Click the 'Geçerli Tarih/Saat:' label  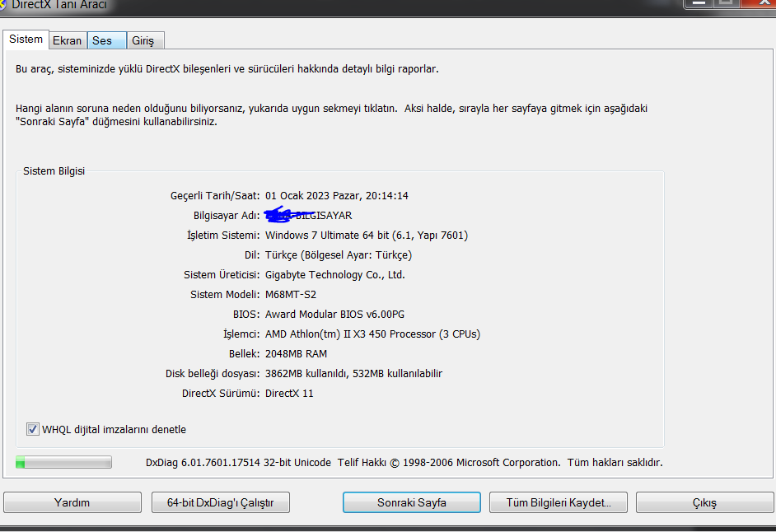click(x=215, y=195)
